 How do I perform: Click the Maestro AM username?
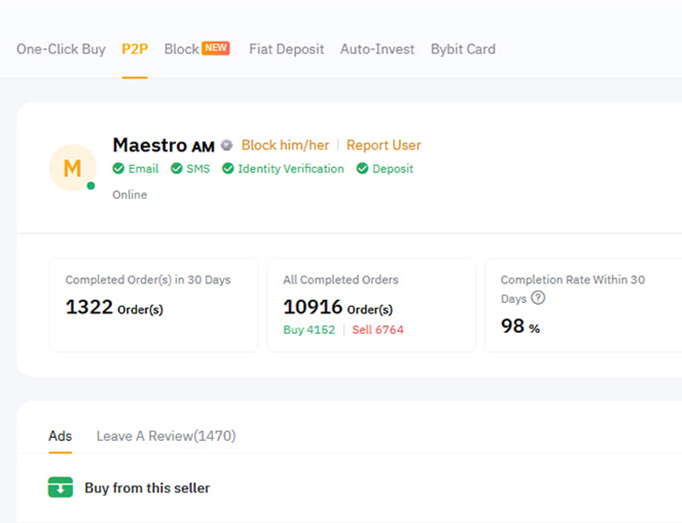[164, 145]
